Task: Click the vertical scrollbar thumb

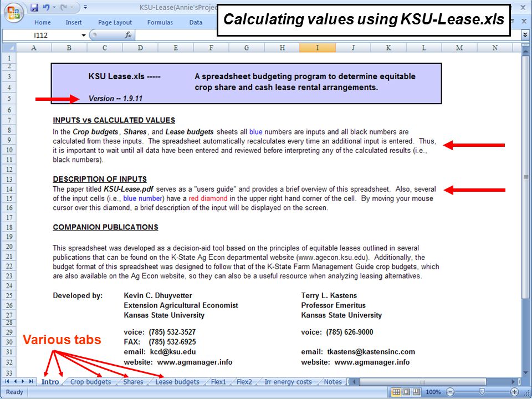Action: [x=525, y=176]
